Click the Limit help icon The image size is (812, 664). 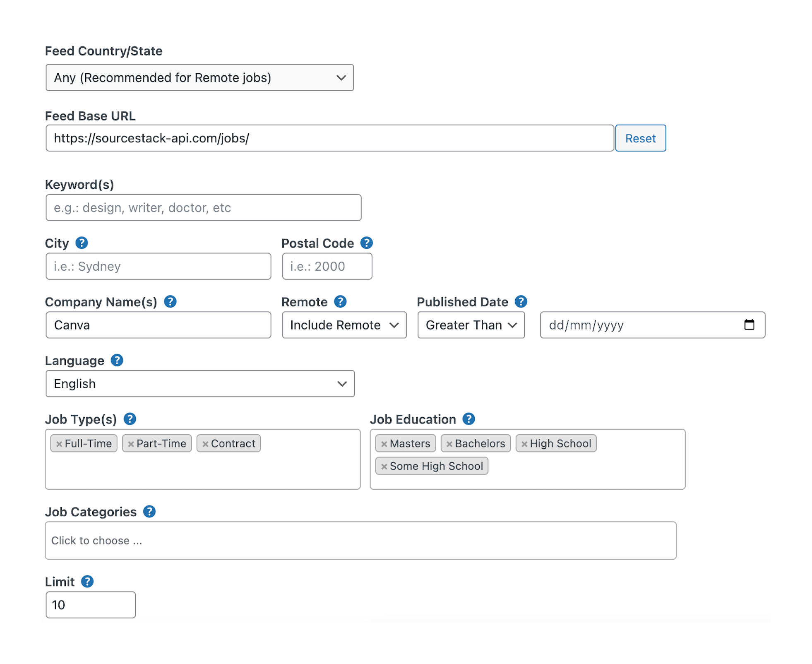(x=87, y=581)
